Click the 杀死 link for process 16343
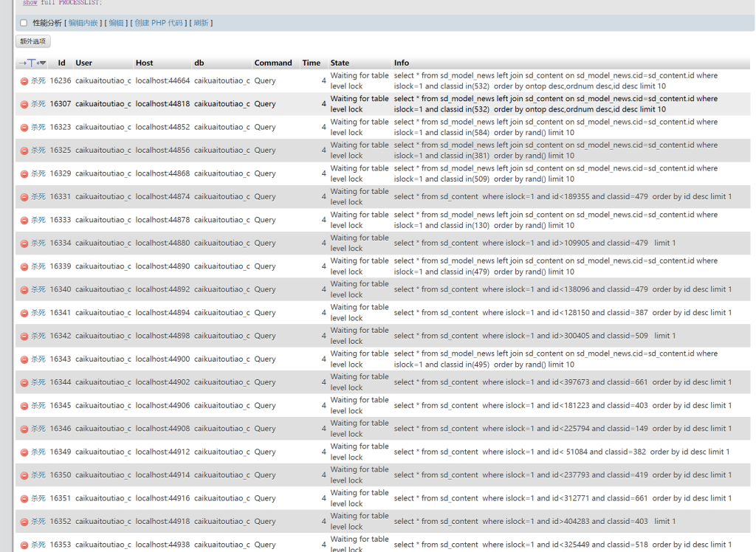 (38, 359)
